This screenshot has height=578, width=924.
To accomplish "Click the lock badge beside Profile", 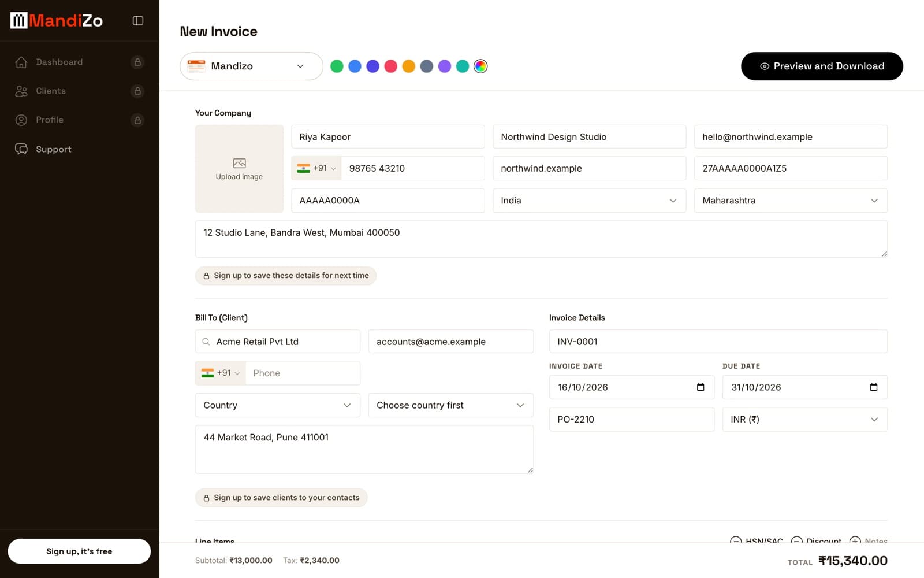I will (x=137, y=120).
